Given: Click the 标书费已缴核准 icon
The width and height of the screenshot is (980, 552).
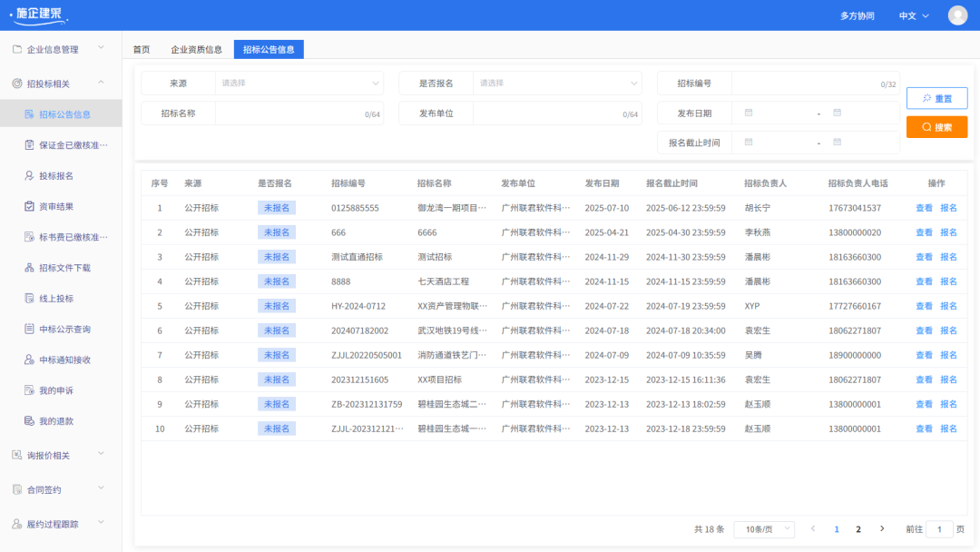Looking at the screenshot, I should (29, 236).
